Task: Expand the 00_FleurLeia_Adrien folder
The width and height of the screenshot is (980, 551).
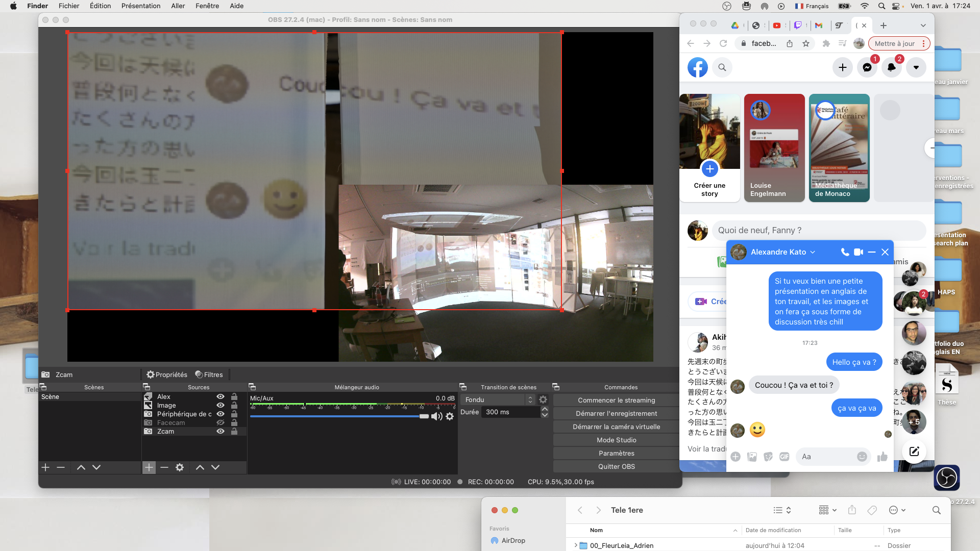Action: tap(576, 545)
